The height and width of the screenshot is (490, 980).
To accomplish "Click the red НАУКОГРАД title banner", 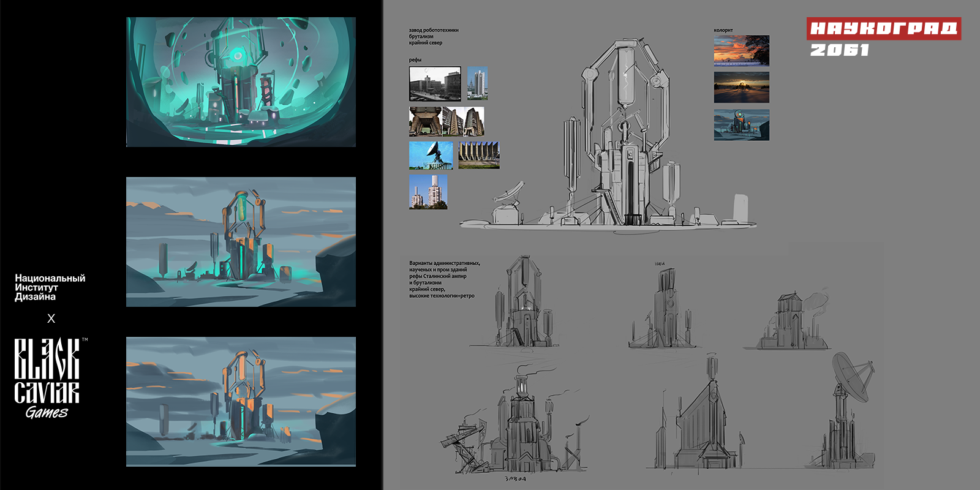I will point(884,29).
